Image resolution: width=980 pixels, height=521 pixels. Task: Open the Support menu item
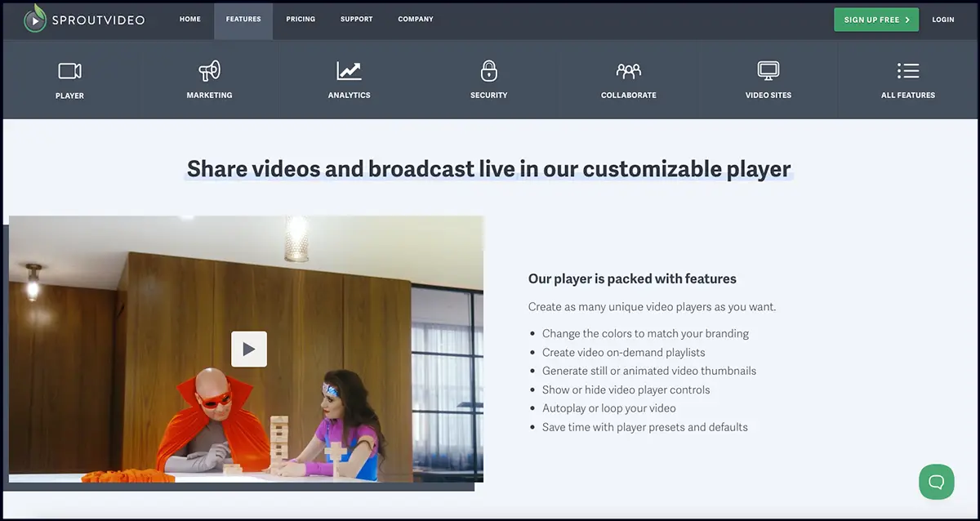pyautogui.click(x=356, y=20)
